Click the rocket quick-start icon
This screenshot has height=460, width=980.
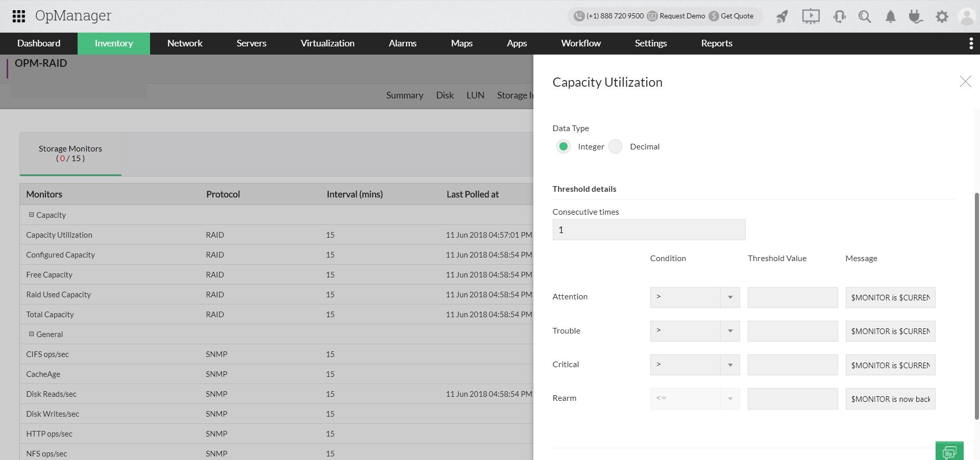pyautogui.click(x=782, y=16)
